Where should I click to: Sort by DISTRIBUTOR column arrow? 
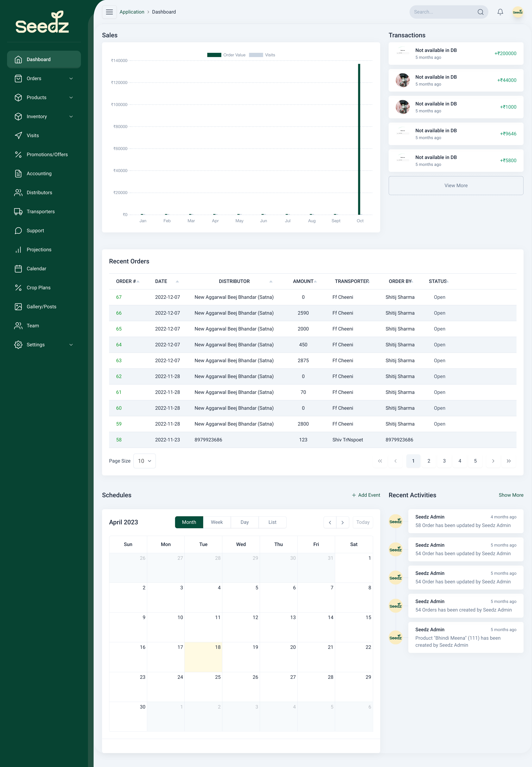271,282
